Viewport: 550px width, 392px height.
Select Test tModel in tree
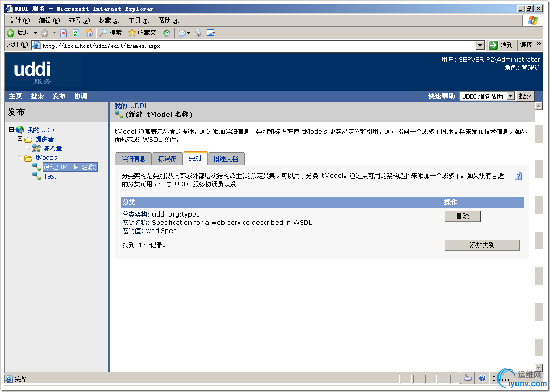(50, 176)
